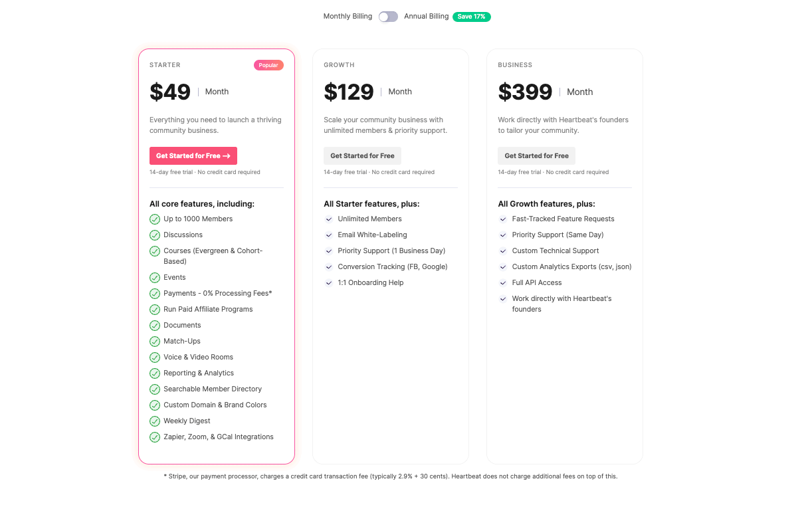Click checkmark icon next to Full API Access

[503, 283]
